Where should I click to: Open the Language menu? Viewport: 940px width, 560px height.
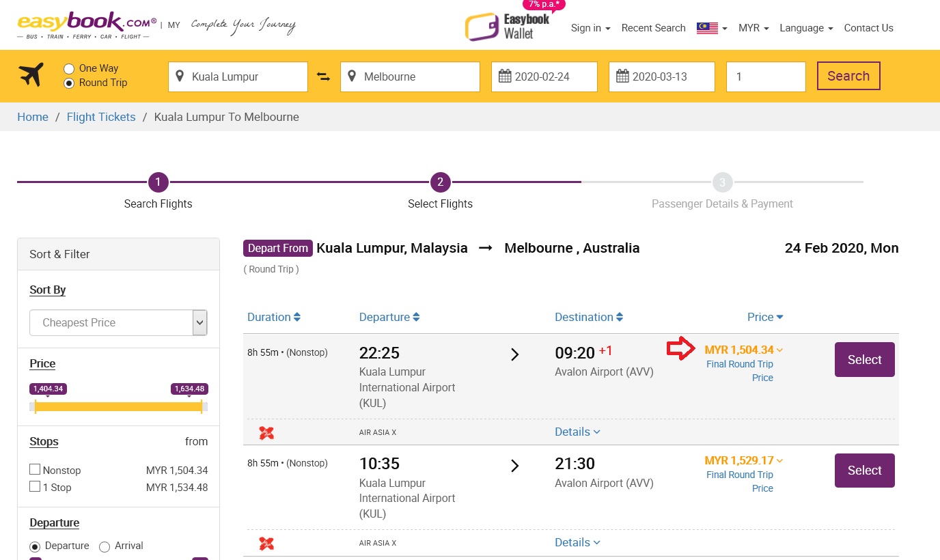tap(806, 28)
